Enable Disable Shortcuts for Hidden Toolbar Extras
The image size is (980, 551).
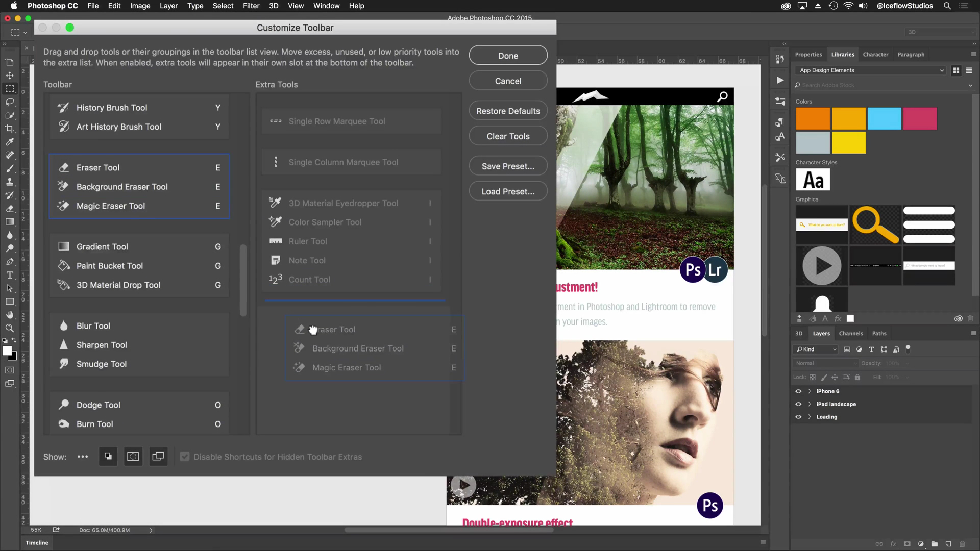click(x=186, y=457)
